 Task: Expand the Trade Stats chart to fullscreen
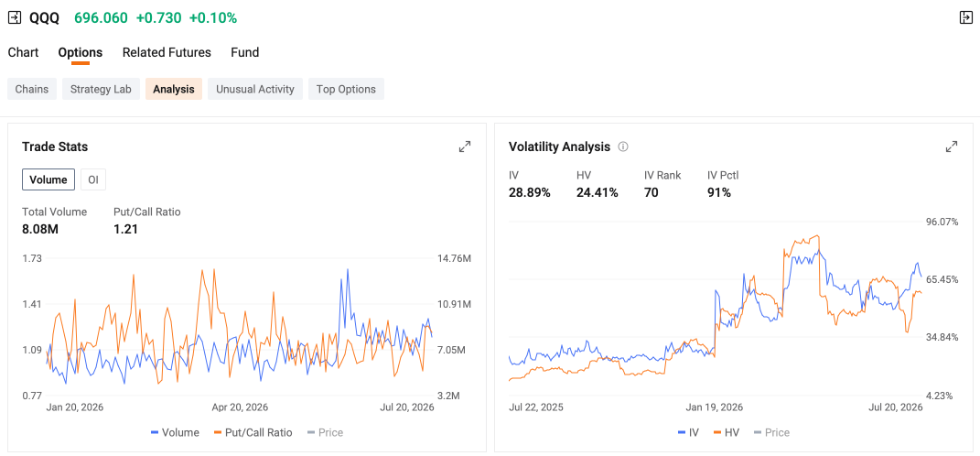464,147
